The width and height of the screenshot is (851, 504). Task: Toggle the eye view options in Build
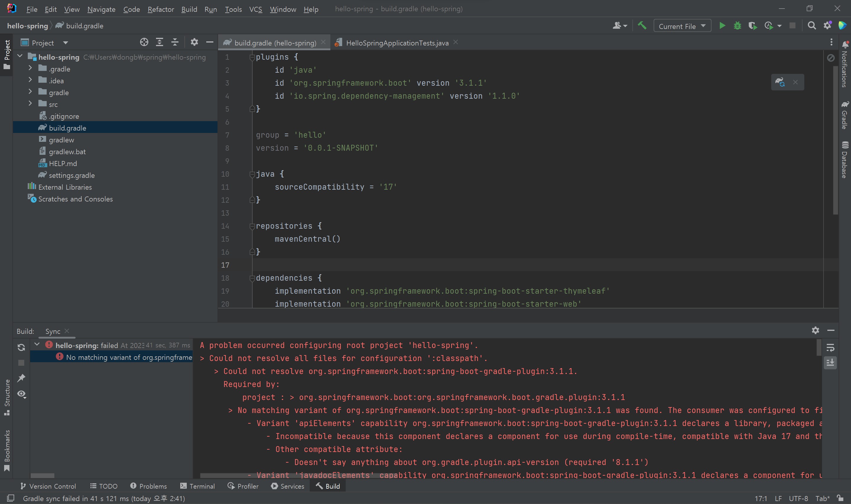pos(21,394)
